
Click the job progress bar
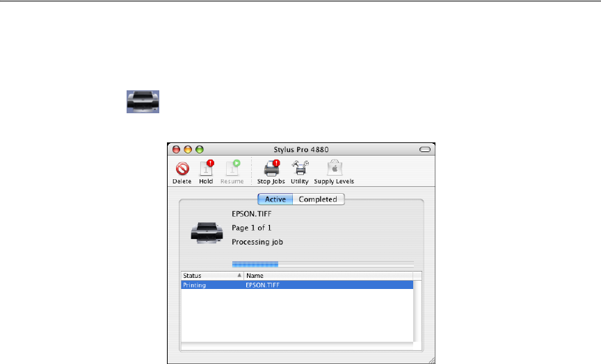click(x=323, y=264)
